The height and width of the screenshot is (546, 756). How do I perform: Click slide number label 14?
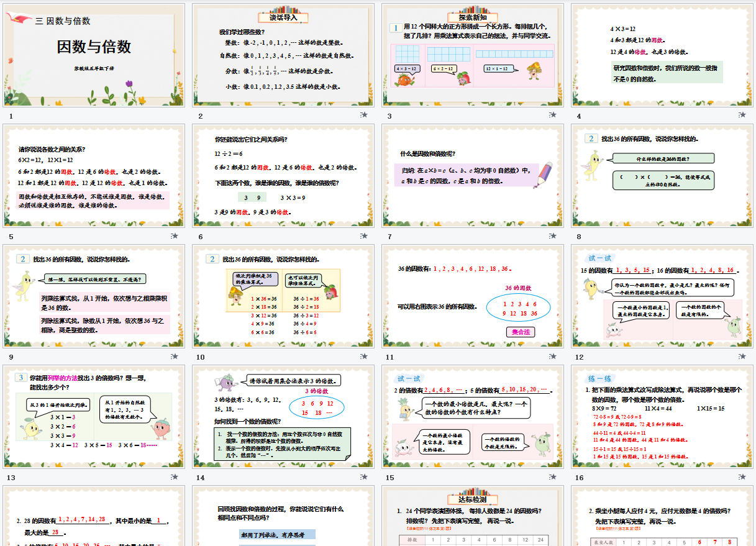[x=201, y=478]
